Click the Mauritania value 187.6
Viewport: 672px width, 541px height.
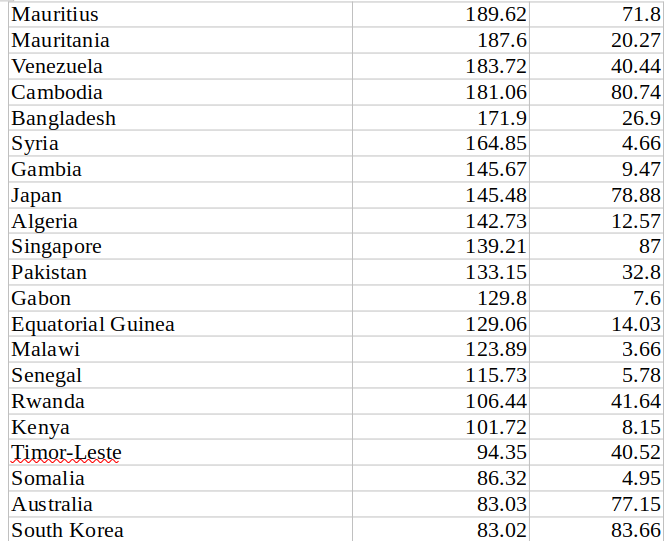point(441,40)
